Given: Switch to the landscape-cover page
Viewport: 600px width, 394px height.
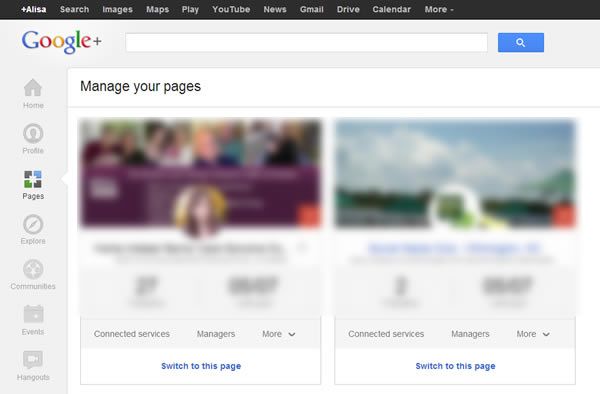Looking at the screenshot, I should tap(455, 366).
